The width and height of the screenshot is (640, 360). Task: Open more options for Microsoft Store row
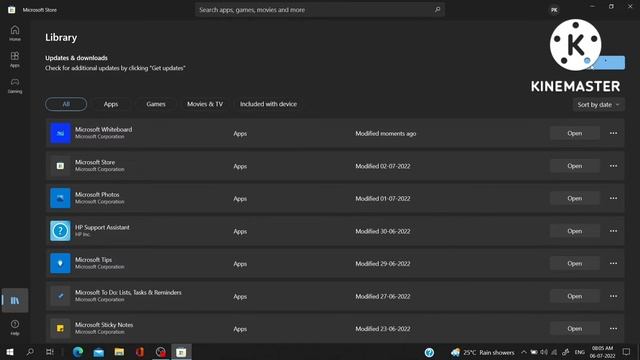click(x=613, y=166)
